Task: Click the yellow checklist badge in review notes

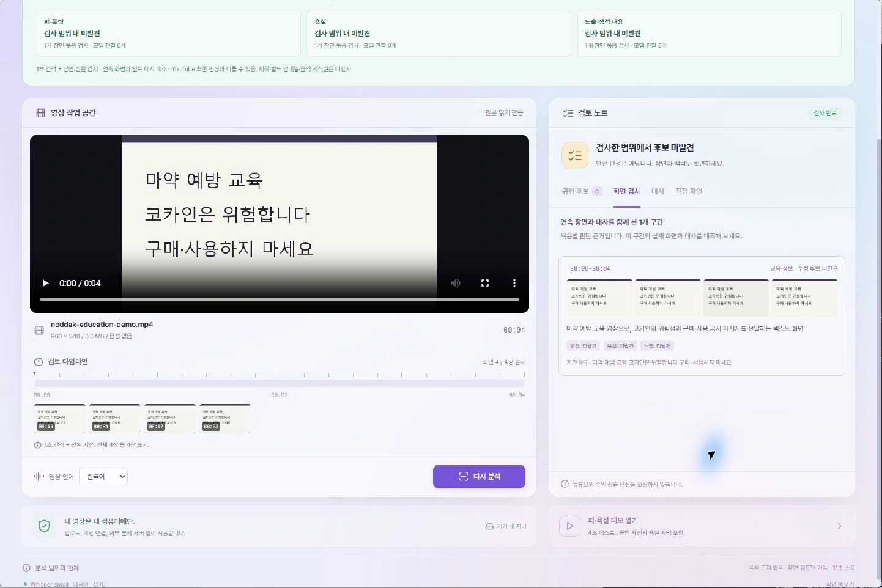Action: 575,155
